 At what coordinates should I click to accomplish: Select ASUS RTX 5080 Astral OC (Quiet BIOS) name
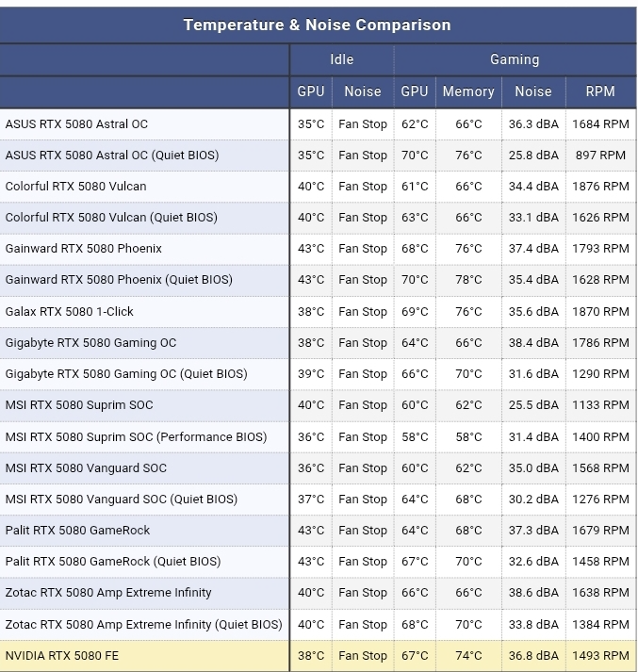pyautogui.click(x=112, y=156)
